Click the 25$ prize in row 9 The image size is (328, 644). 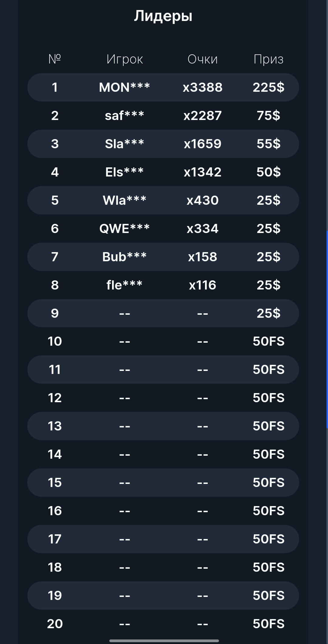[x=268, y=313]
